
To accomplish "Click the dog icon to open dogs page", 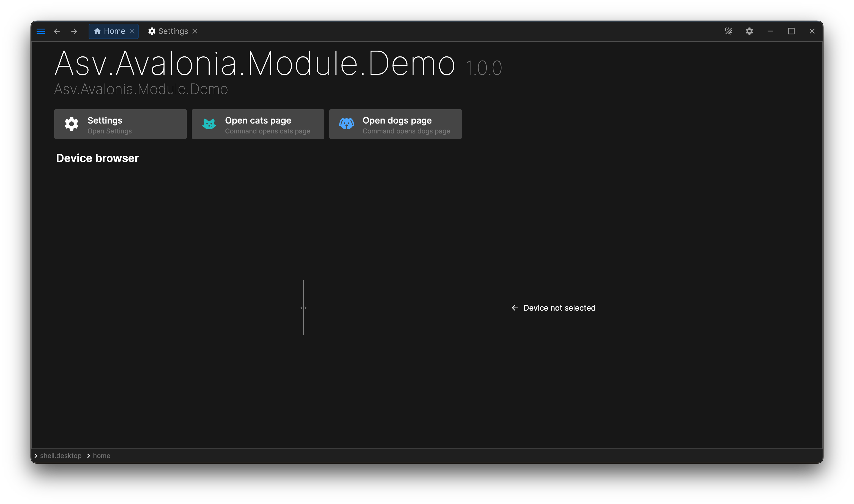I will 347,124.
